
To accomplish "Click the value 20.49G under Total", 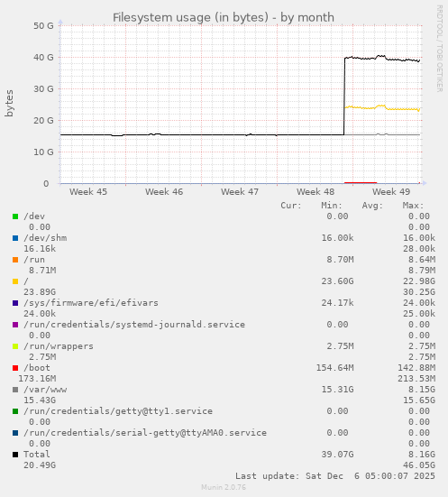I will click(40, 465).
